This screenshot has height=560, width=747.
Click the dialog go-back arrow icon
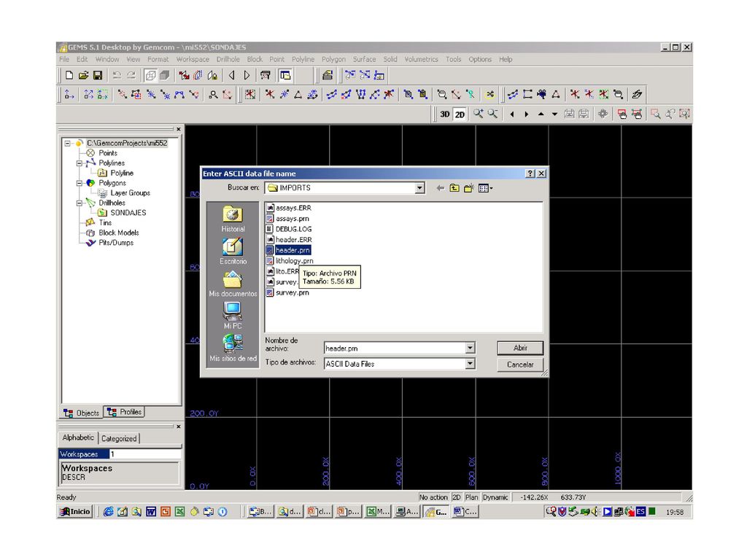(x=440, y=188)
